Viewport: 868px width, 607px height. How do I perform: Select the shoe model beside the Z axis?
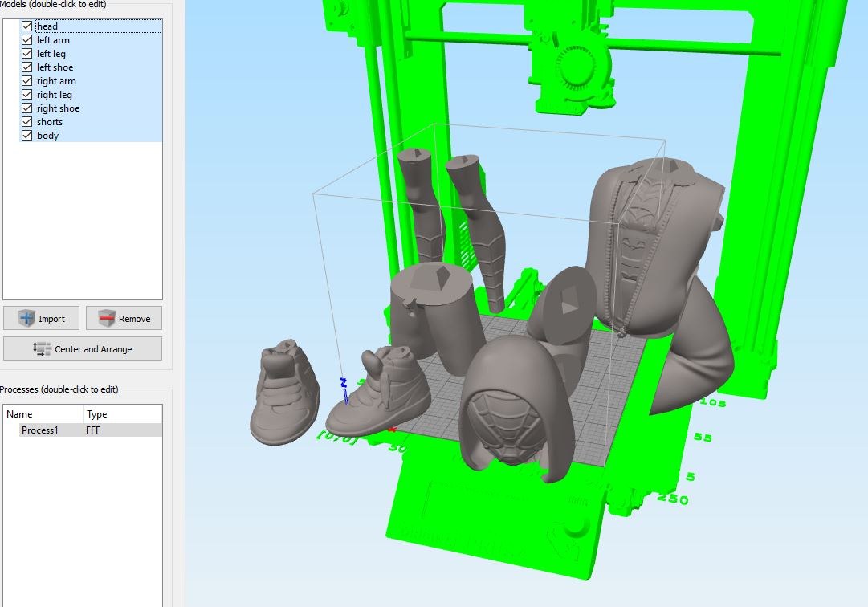pos(379,392)
